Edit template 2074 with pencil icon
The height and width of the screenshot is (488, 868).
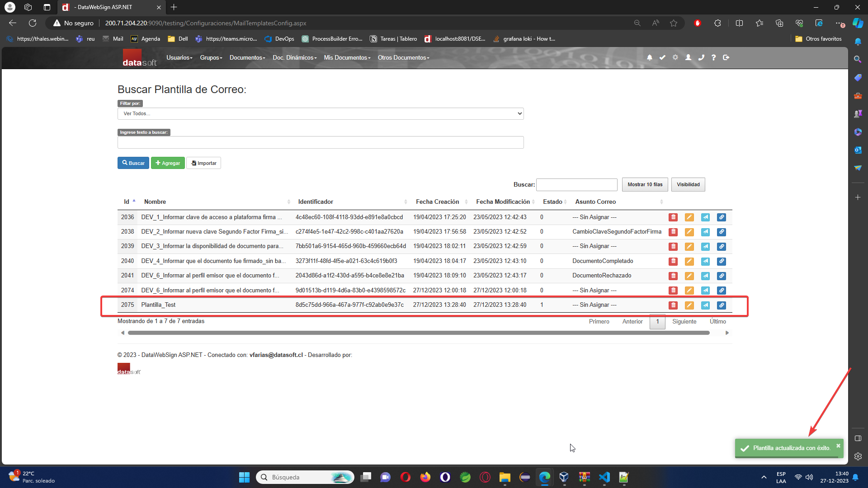coord(689,291)
